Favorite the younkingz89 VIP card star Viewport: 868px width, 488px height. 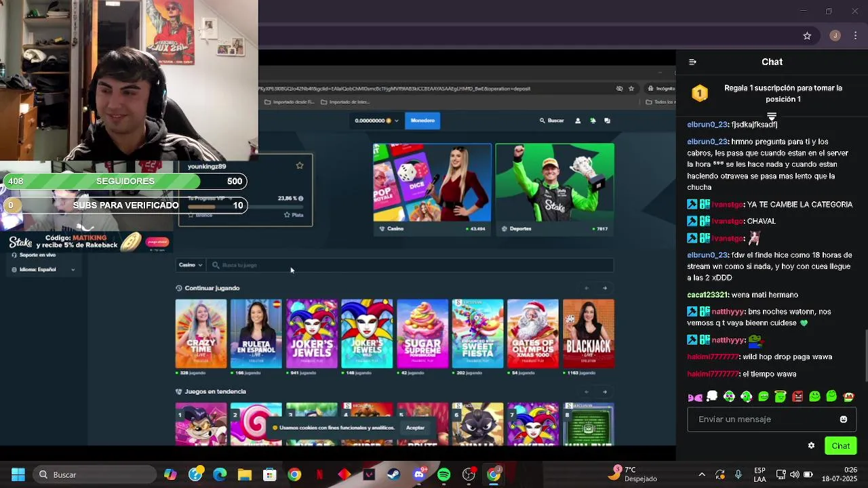(x=300, y=165)
